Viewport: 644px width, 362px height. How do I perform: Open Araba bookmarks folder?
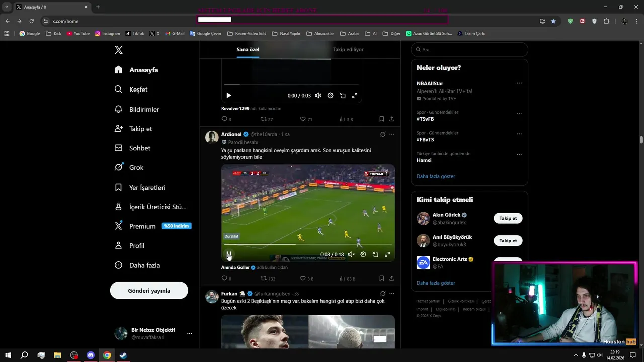coord(349,34)
